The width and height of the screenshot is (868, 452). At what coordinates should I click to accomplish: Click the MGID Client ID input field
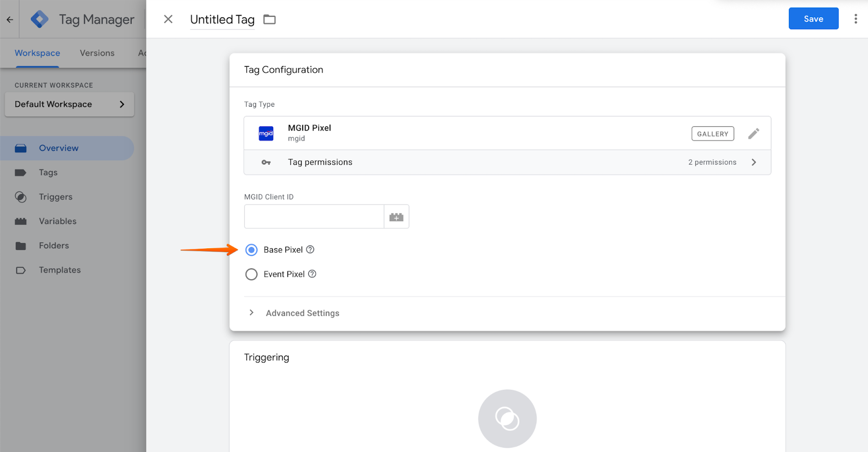(314, 217)
